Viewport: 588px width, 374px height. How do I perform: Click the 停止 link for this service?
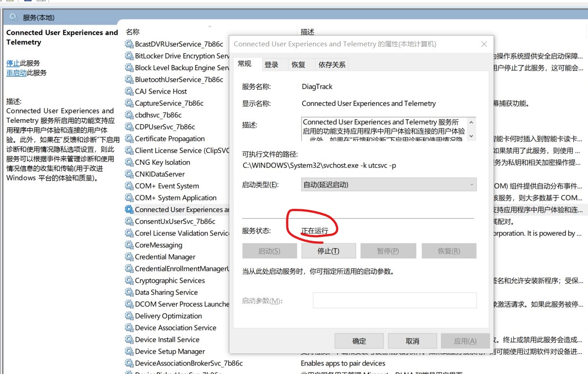point(13,63)
